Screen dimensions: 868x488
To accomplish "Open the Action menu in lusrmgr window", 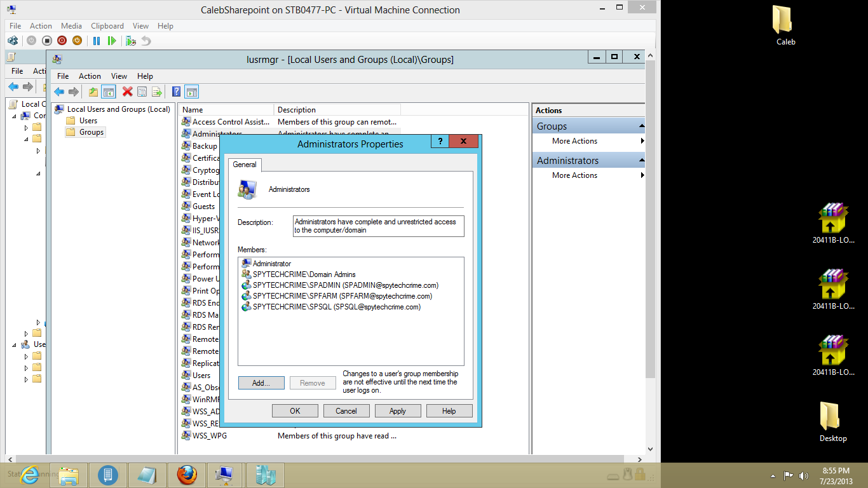I will coord(90,76).
